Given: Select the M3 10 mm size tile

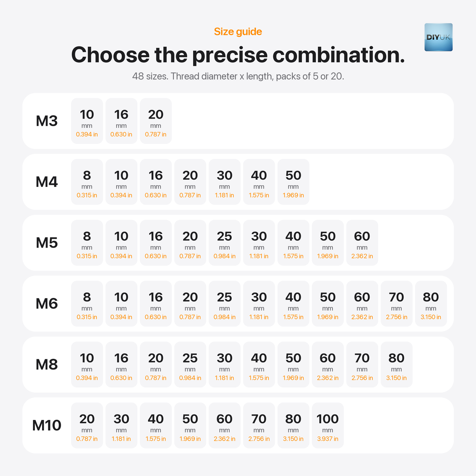Looking at the screenshot, I should pyautogui.click(x=87, y=121).
